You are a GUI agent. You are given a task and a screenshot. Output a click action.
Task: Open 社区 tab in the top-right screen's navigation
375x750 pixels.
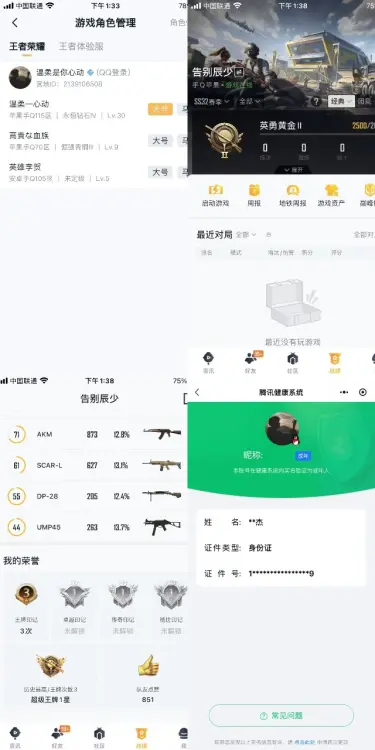(x=292, y=363)
